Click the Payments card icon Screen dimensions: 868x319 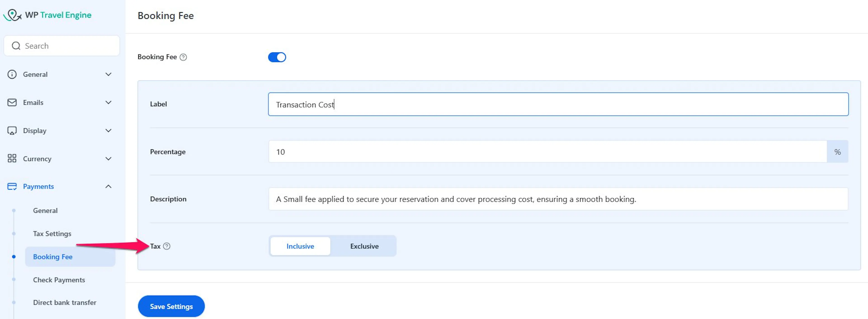[x=12, y=186]
